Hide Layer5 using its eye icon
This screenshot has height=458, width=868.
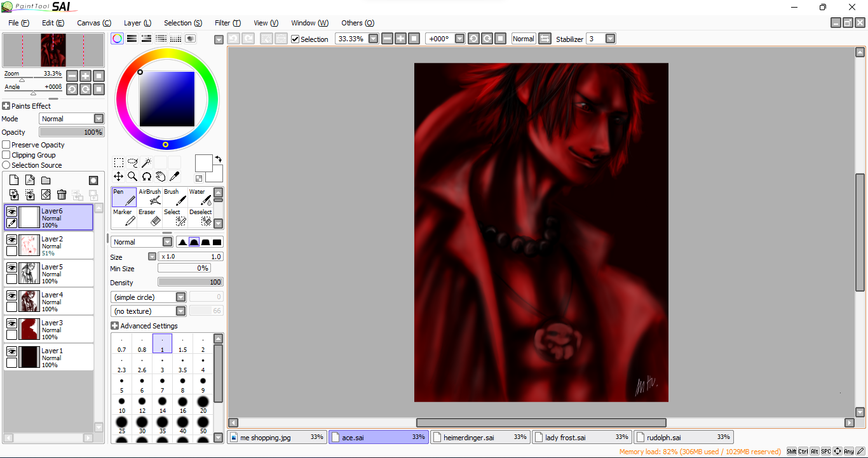[11, 267]
